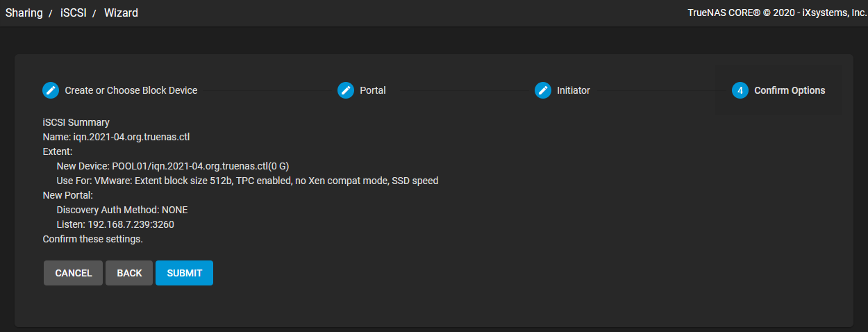Click the step 4 number circle icon
The width and height of the screenshot is (868, 332).
point(740,90)
